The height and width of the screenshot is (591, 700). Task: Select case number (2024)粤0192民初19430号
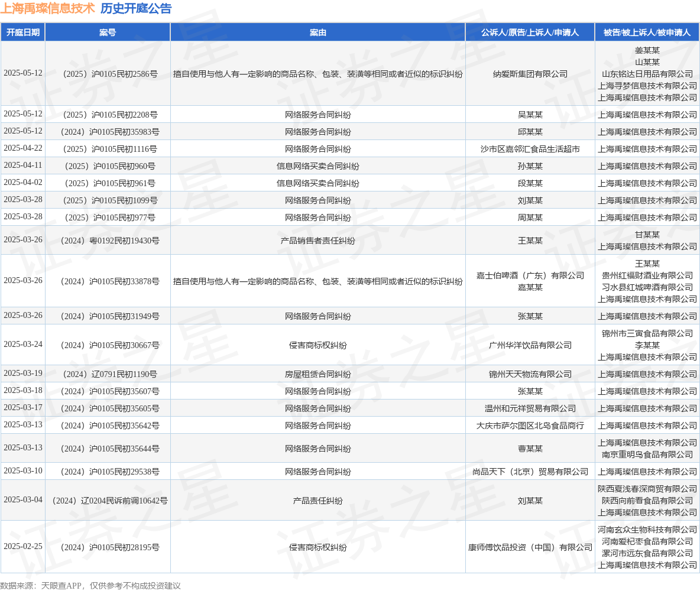(108, 241)
